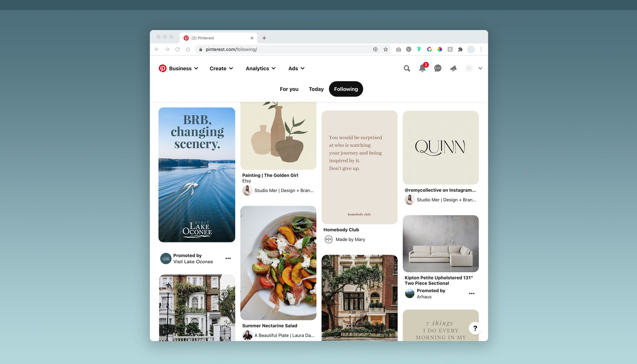Select the Today tab

[316, 89]
